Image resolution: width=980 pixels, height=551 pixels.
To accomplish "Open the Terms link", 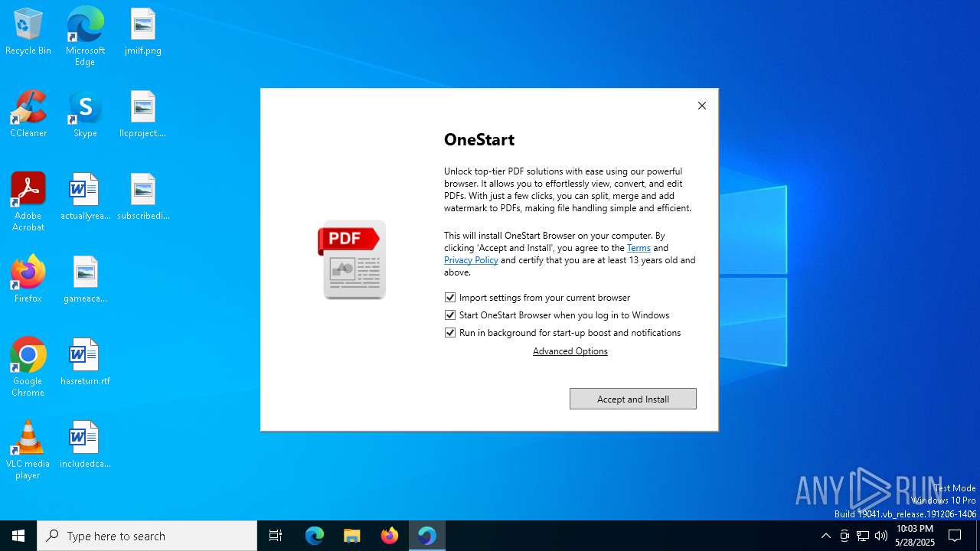I will point(639,248).
